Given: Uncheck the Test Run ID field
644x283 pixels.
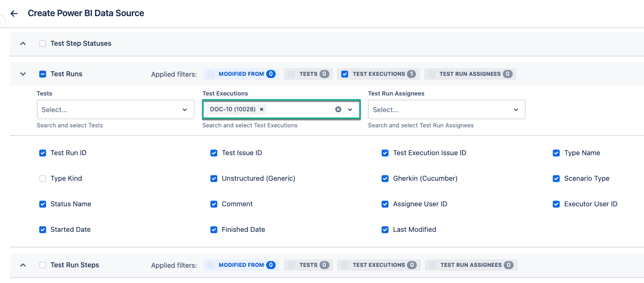Looking at the screenshot, I should pos(43,153).
